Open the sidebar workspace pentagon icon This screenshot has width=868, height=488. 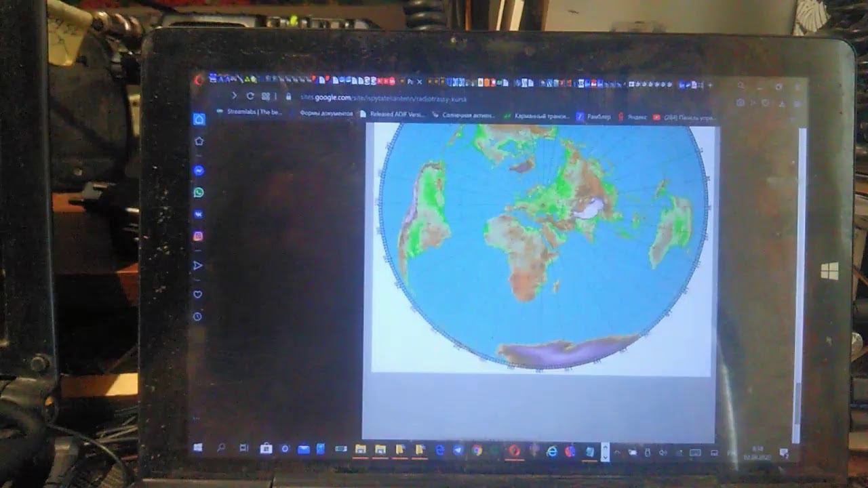point(199,142)
